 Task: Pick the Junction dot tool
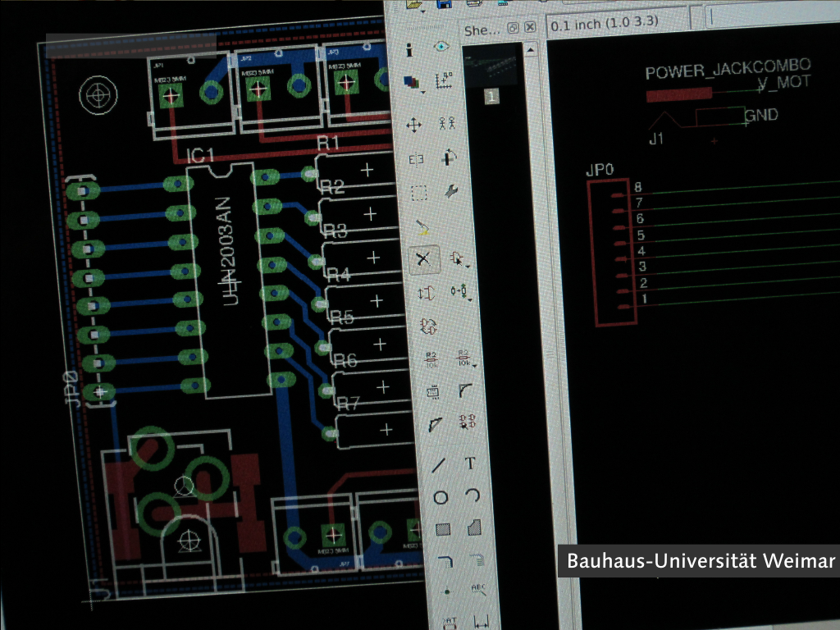[x=446, y=591]
